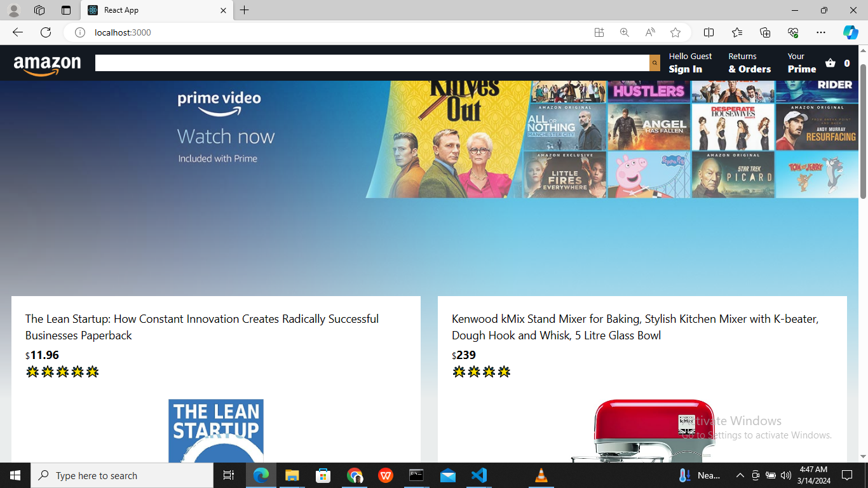This screenshot has height=488, width=868.
Task: Open VLC media player from taskbar
Action: pyautogui.click(x=541, y=475)
